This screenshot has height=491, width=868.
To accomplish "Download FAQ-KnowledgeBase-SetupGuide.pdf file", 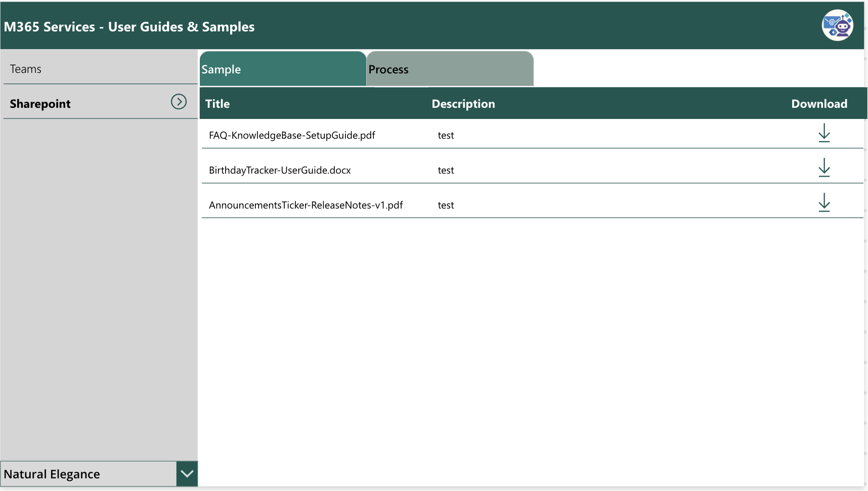I will tap(824, 133).
